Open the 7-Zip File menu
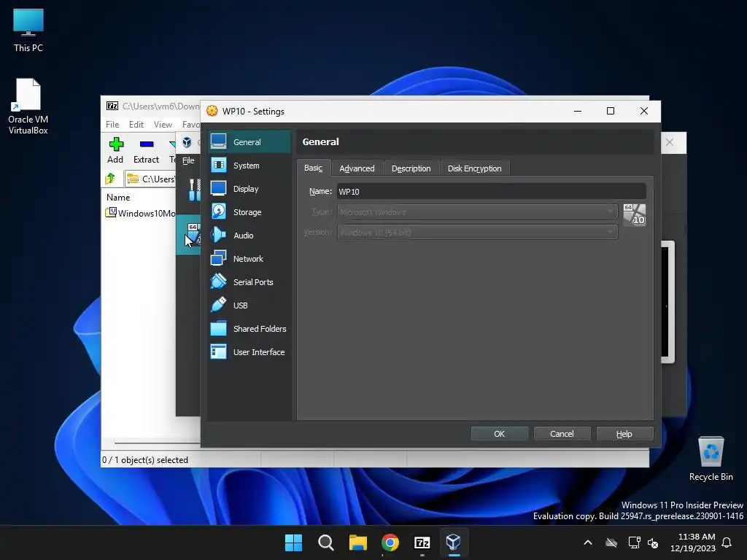747x560 pixels. 112,124
